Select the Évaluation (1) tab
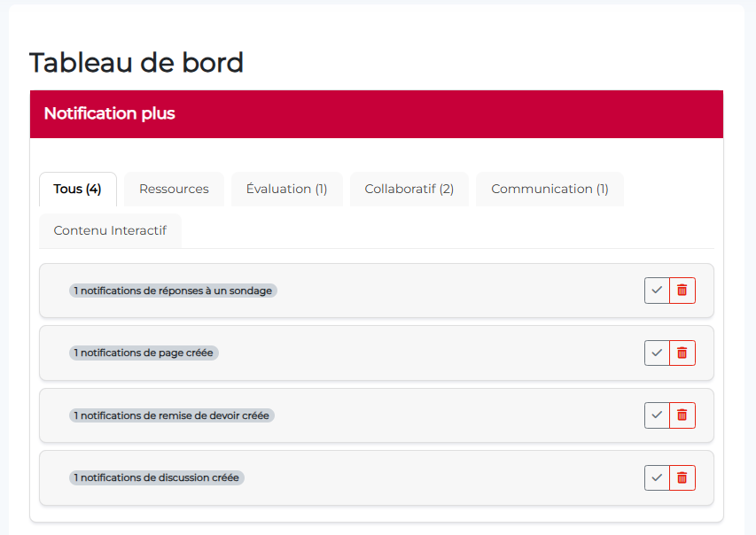Screen dimensions: 756x535 tap(286, 189)
